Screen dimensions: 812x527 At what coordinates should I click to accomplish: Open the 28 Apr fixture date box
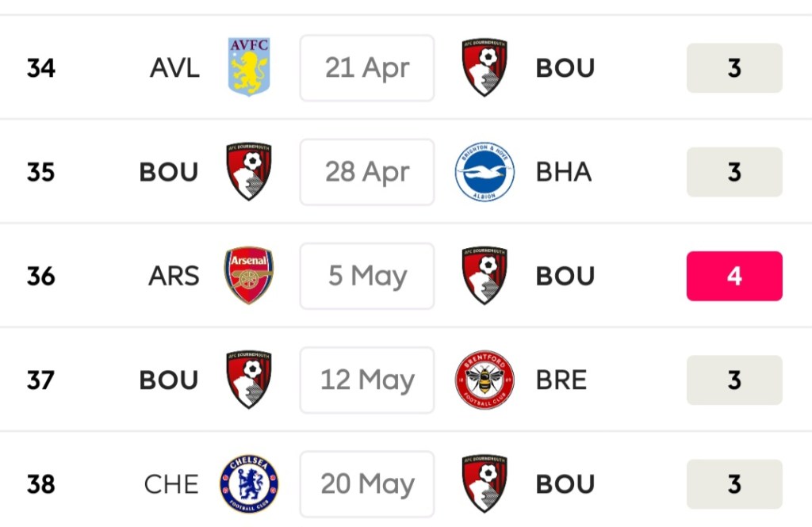367,172
